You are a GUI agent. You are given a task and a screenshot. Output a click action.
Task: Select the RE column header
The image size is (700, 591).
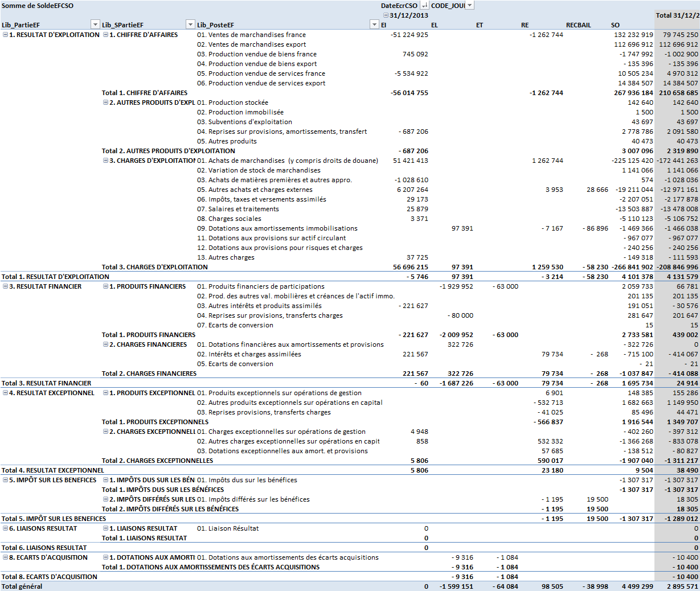coord(525,25)
